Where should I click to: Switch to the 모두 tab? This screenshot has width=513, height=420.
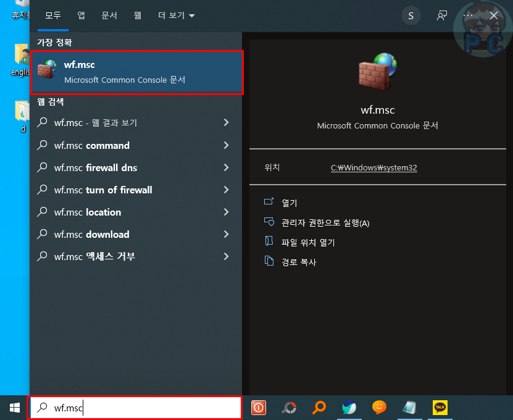click(x=53, y=15)
